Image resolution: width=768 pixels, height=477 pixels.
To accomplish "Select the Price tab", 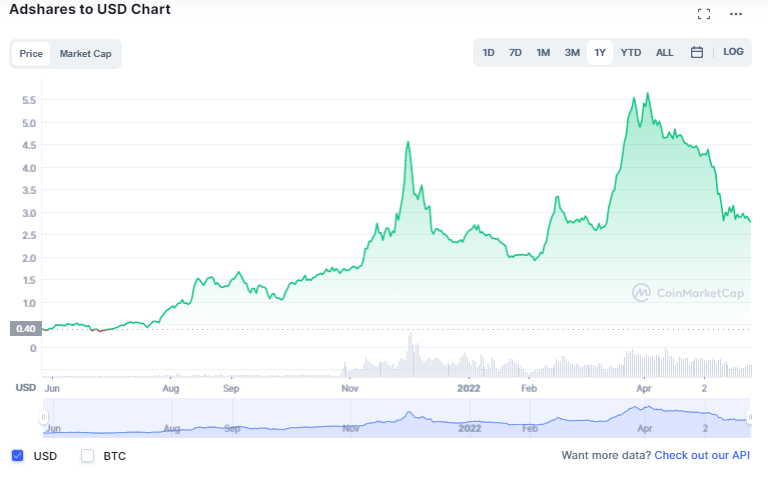I will pos(31,54).
